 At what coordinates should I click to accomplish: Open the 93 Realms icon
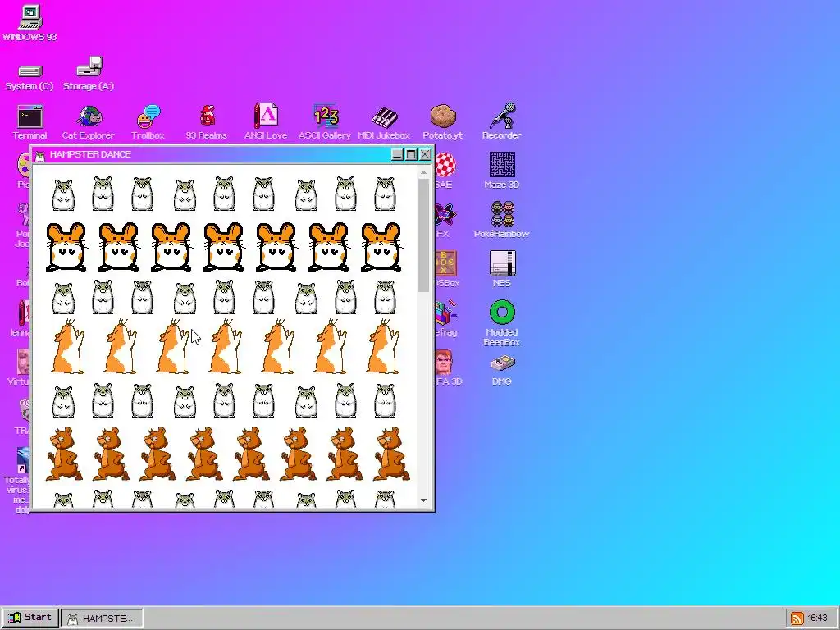[x=207, y=122]
